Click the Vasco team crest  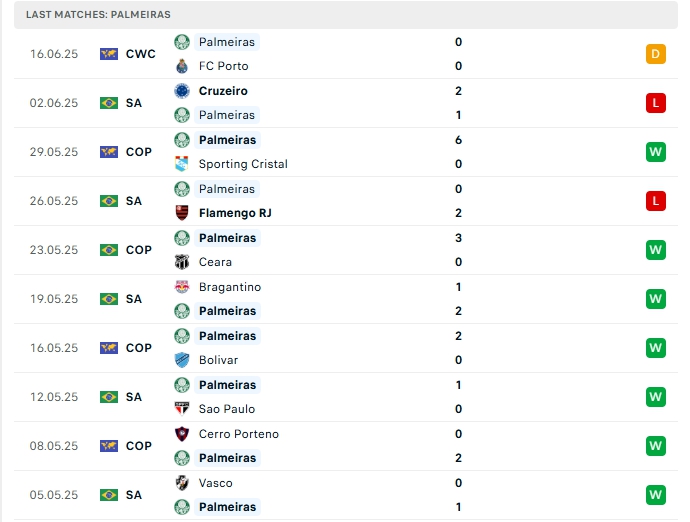click(181, 483)
